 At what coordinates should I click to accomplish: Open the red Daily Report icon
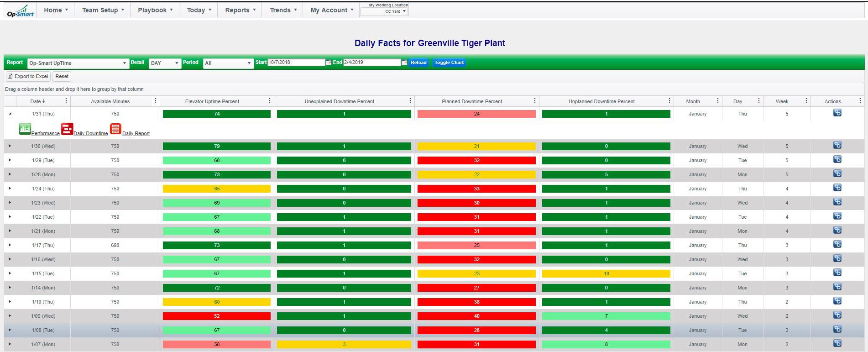click(x=115, y=129)
